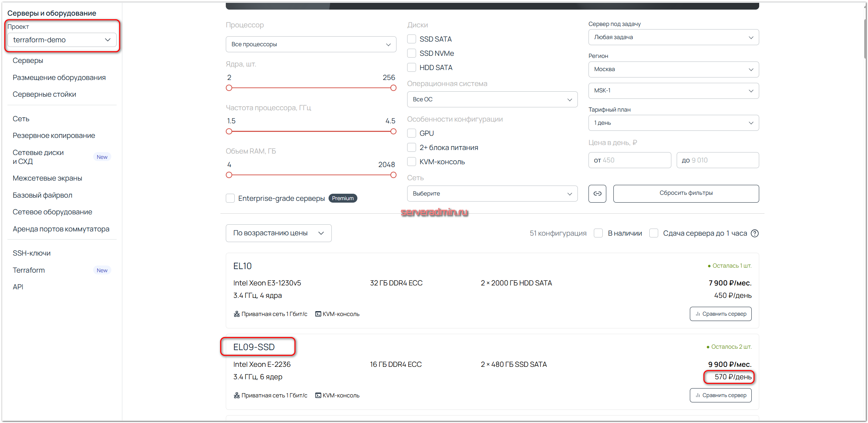This screenshot has height=423, width=868.
Task: Click Compare server button for EL09-SSD
Action: [720, 395]
